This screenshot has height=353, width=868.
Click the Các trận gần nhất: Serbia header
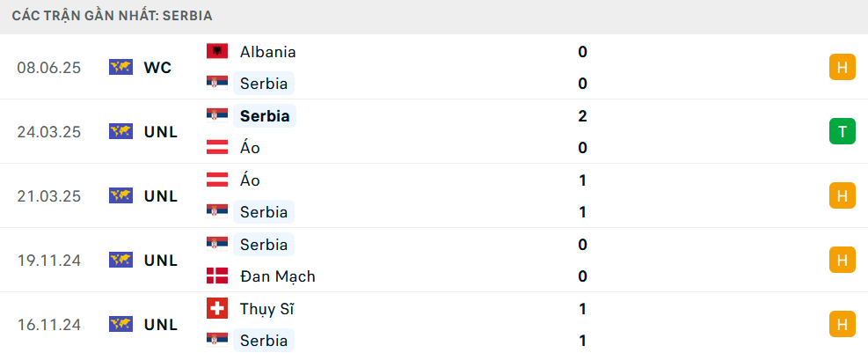(113, 16)
